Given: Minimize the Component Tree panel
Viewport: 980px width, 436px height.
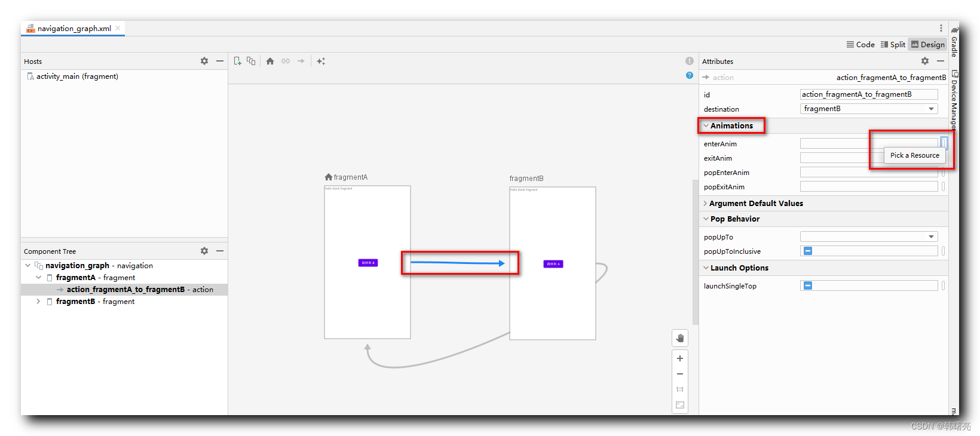Looking at the screenshot, I should pos(220,251).
